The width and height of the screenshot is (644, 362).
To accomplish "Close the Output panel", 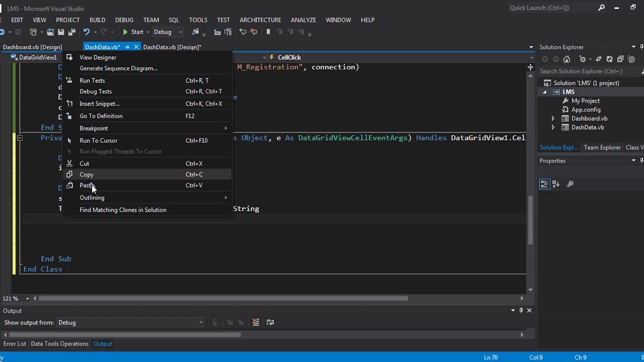I will pos(529,310).
